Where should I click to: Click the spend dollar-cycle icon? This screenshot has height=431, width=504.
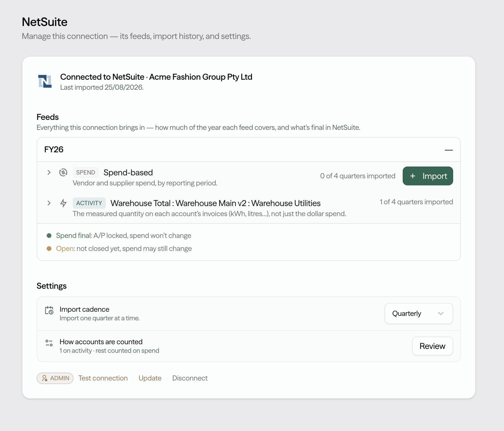63,172
